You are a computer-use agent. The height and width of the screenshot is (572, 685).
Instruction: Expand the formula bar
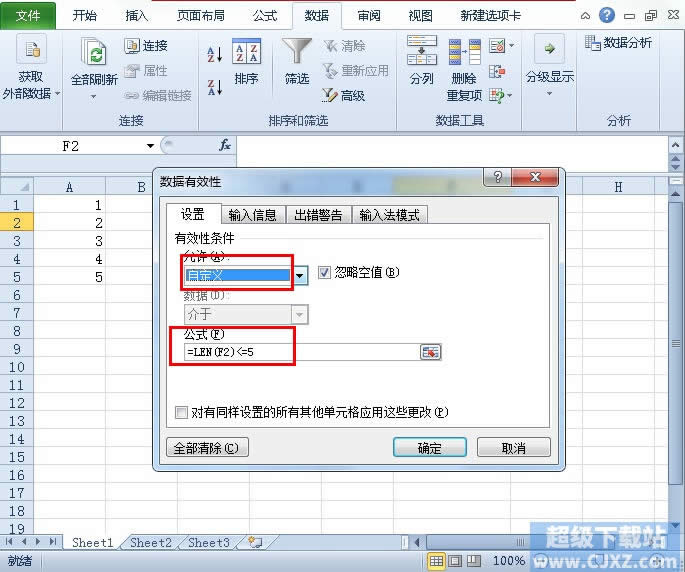675,145
